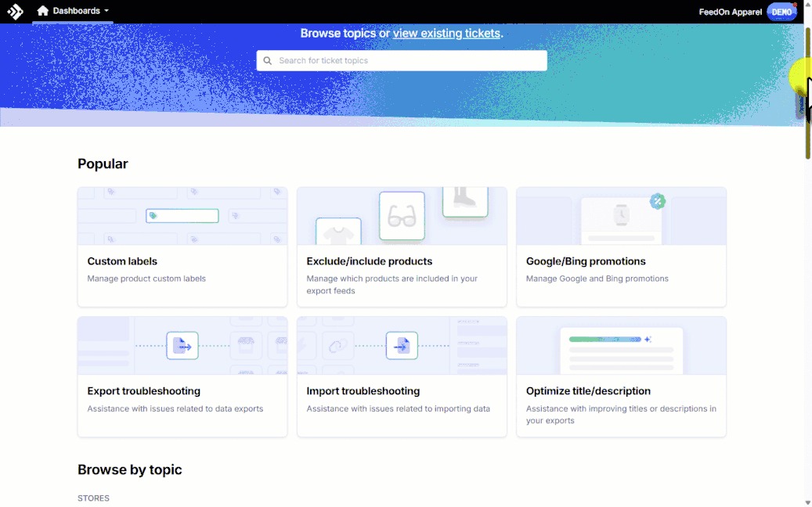Open the Import troubleshooting title
The height and width of the screenshot is (507, 812).
coord(363,391)
